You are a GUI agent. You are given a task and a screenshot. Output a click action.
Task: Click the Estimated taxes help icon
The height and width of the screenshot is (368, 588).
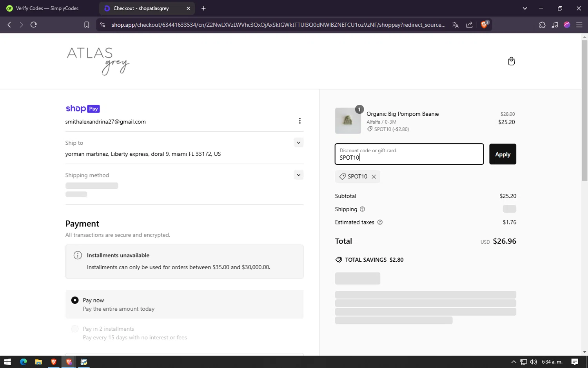[x=380, y=222]
